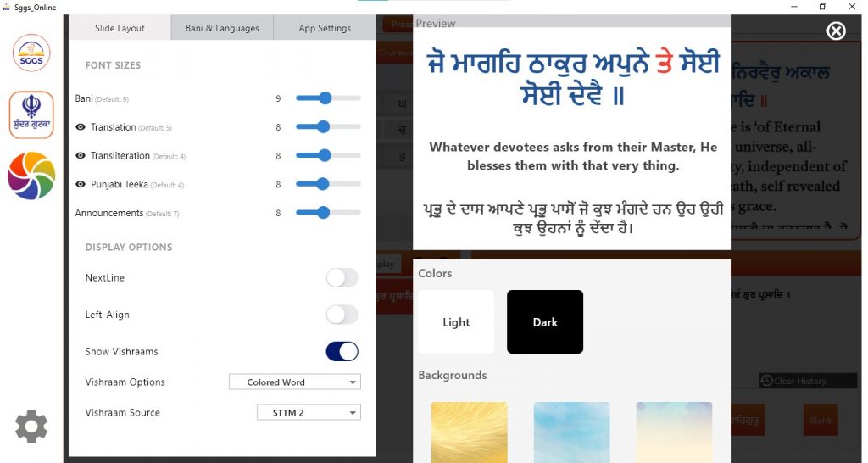Open the Vishraam Options dropdown
The image size is (868, 463).
coord(294,382)
